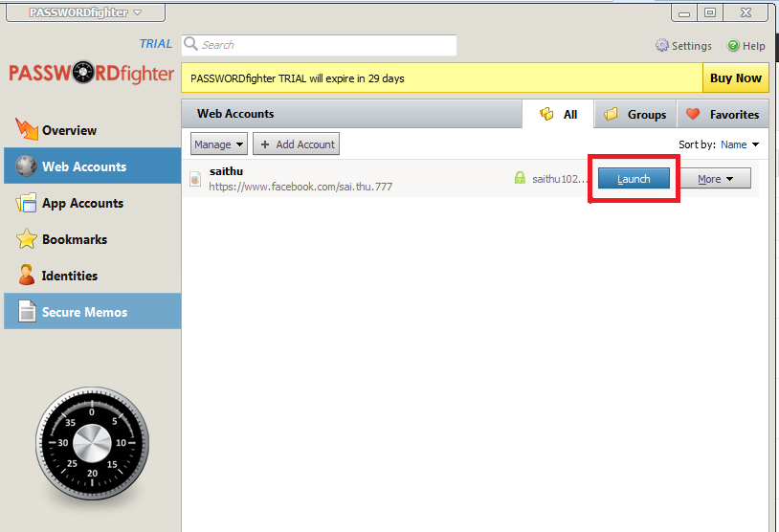Click the saithu account page icon

(195, 179)
